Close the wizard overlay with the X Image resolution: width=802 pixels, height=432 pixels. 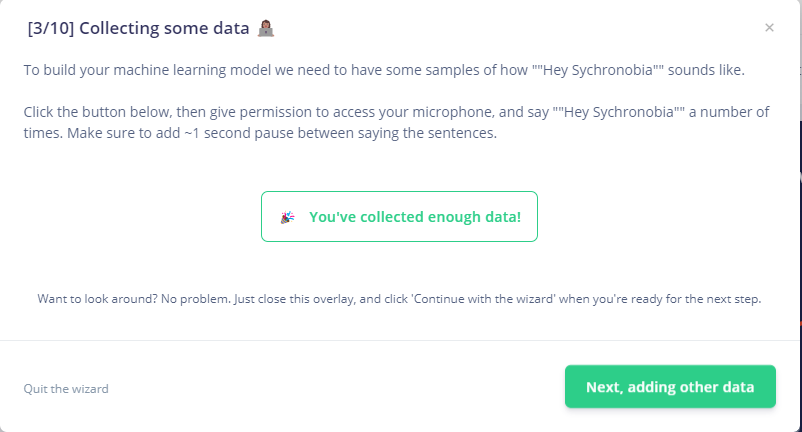769,28
